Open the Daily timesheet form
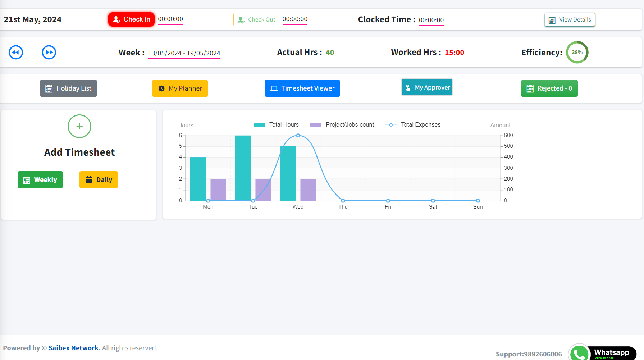Image resolution: width=644 pixels, height=360 pixels. (x=99, y=179)
